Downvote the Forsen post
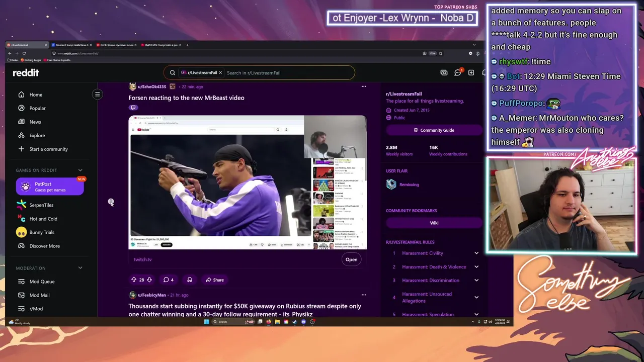644x362 pixels. tap(149, 280)
